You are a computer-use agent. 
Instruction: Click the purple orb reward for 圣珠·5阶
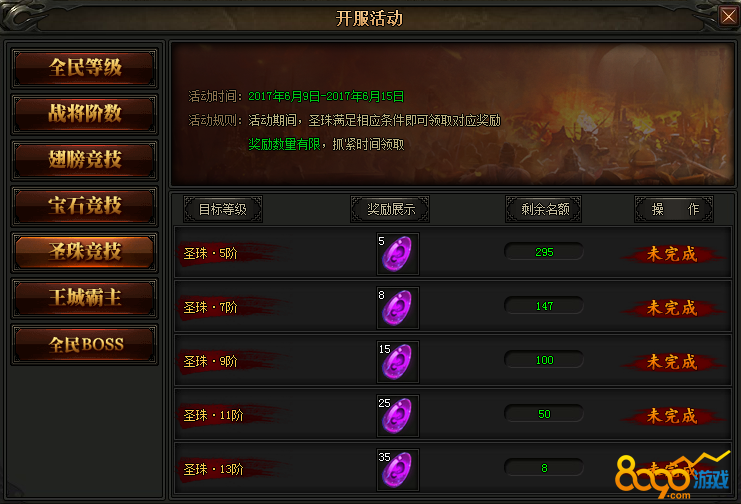point(397,253)
